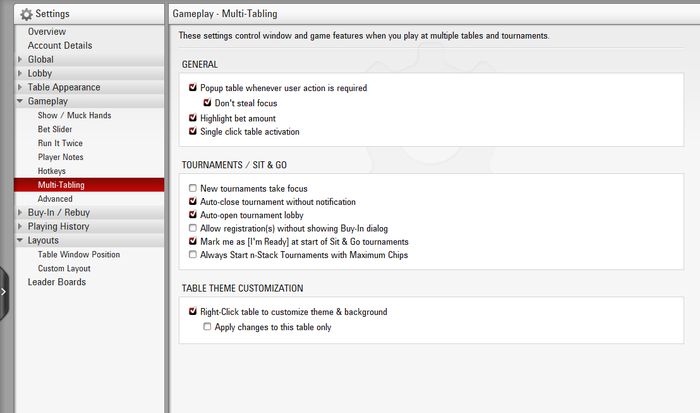Enable Apply changes to this table only
This screenshot has height=413, width=700.
207,326
